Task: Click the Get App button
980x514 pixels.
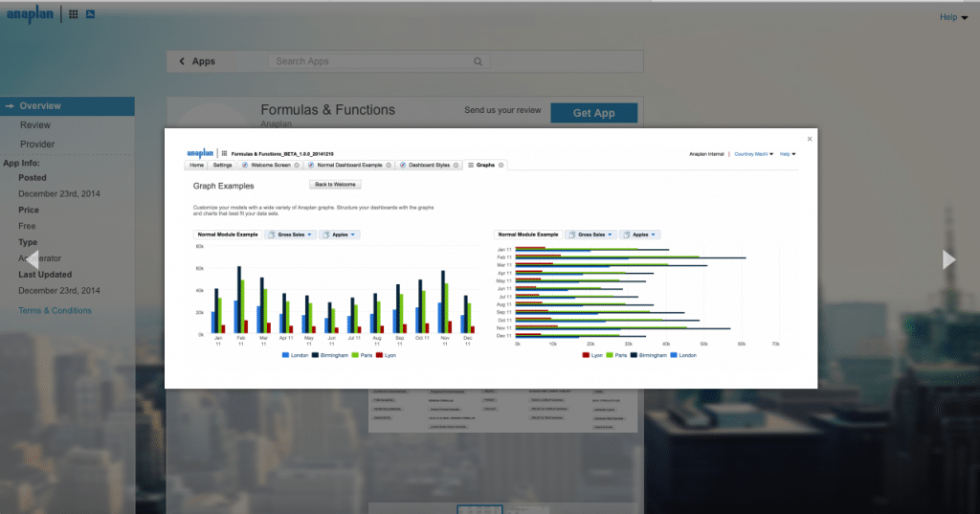Action: 593,113
